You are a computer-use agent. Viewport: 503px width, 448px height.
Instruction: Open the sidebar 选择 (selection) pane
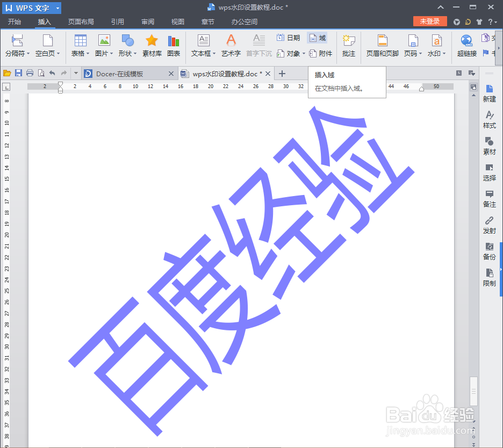point(489,172)
